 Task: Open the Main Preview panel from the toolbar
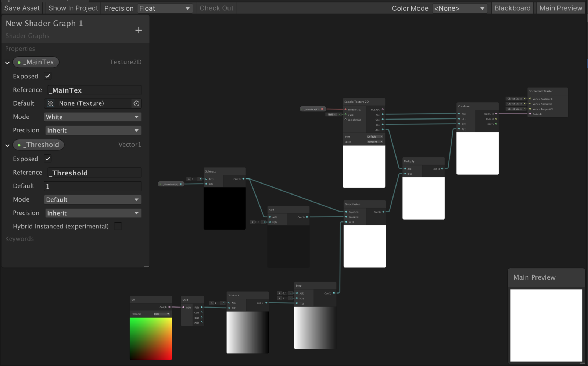561,8
